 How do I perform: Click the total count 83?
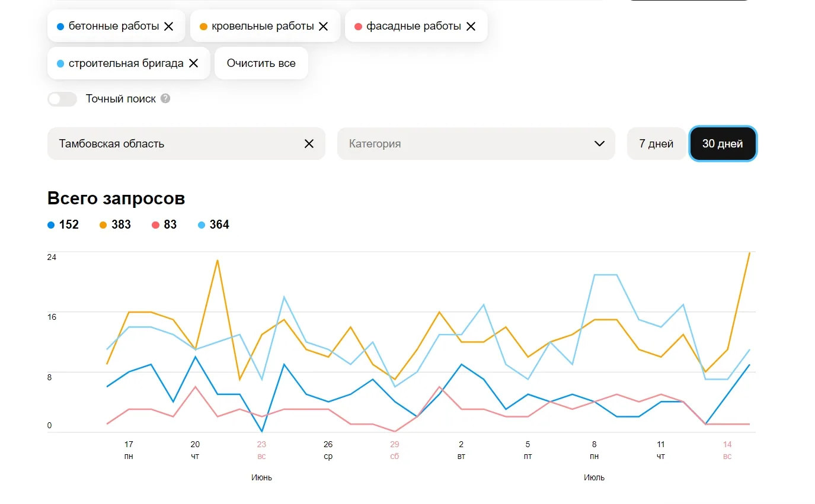pyautogui.click(x=170, y=225)
